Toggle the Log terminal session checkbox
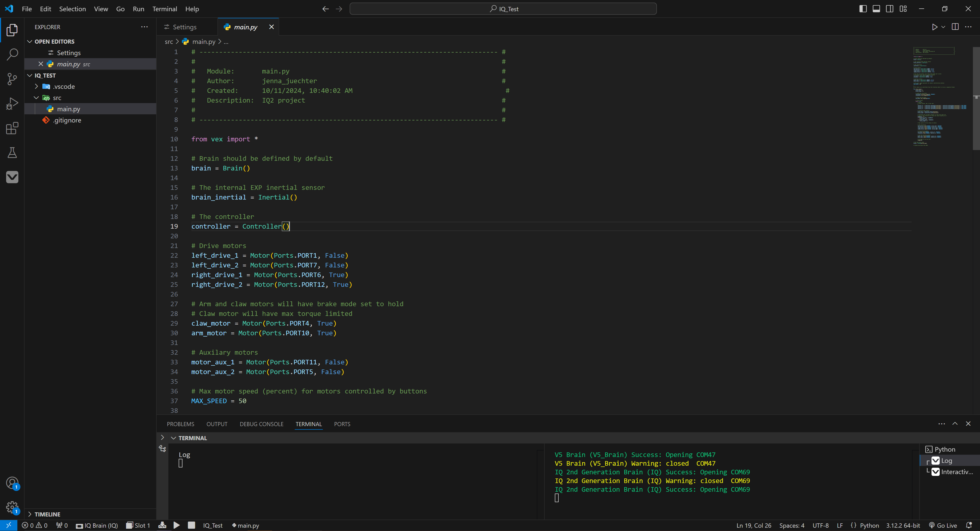980x531 pixels. (x=936, y=461)
